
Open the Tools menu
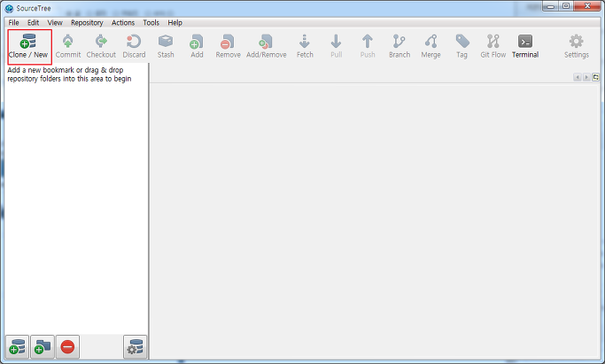click(x=151, y=23)
